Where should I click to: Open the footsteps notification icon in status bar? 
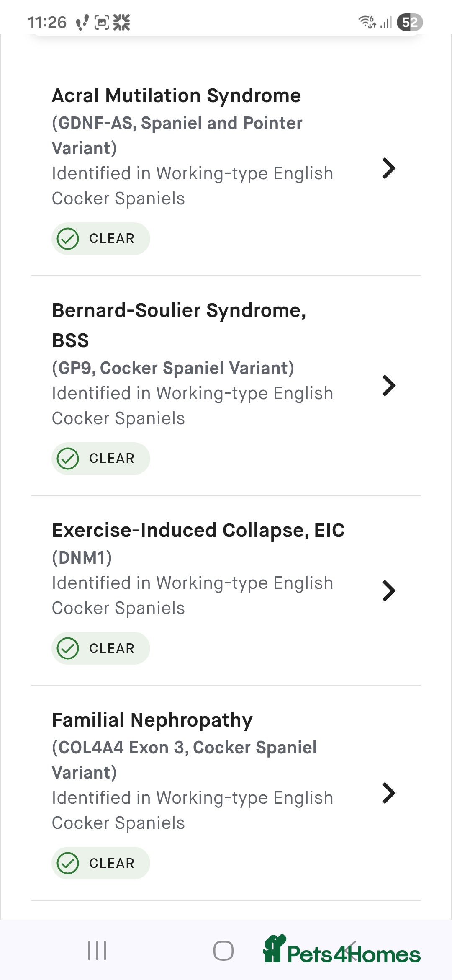click(x=82, y=23)
